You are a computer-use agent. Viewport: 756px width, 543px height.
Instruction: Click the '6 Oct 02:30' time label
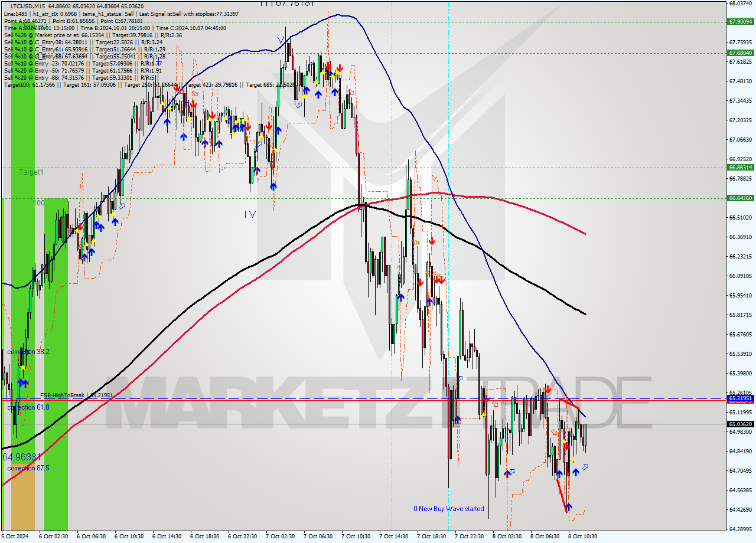coord(53,537)
